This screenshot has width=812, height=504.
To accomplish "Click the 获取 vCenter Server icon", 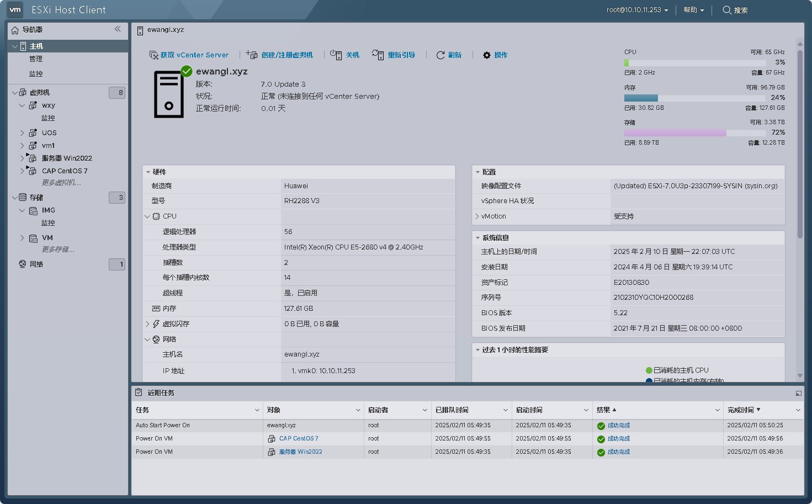I will point(154,55).
